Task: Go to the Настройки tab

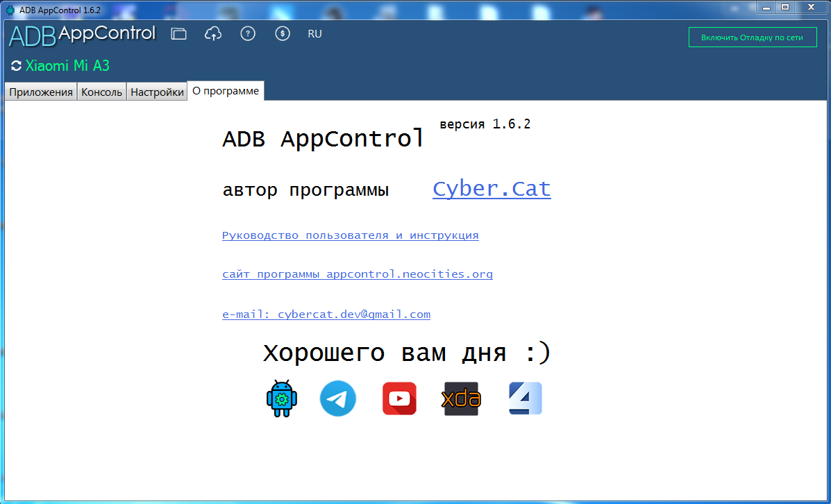Action: 157,92
